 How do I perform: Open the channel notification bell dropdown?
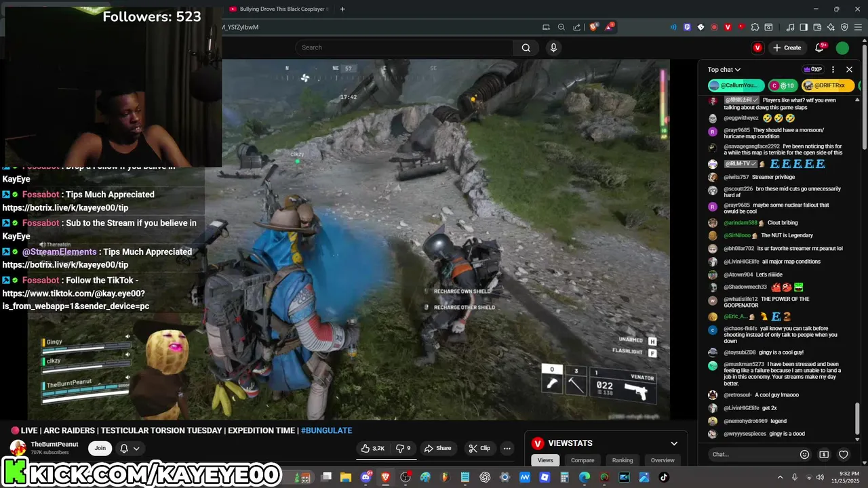130,448
